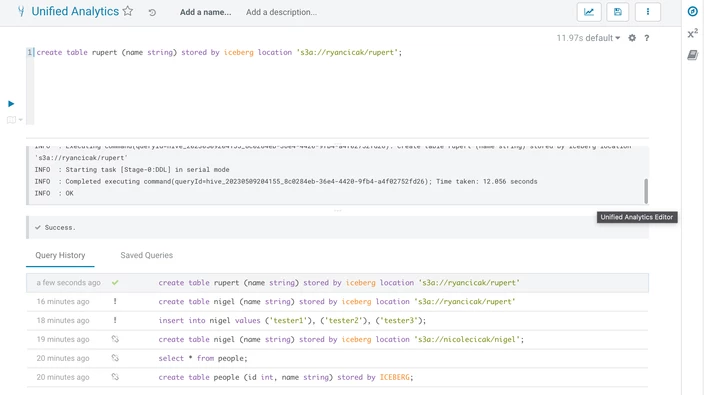710x395 pixels.
Task: Switch to the Saved Queries tab
Action: (x=147, y=255)
